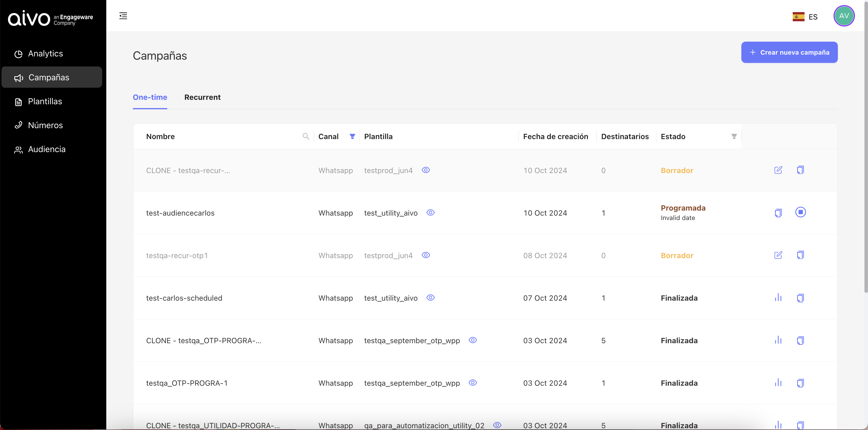Preview the testprod_jun4 template in first row
Image resolution: width=868 pixels, height=430 pixels.
[425, 170]
